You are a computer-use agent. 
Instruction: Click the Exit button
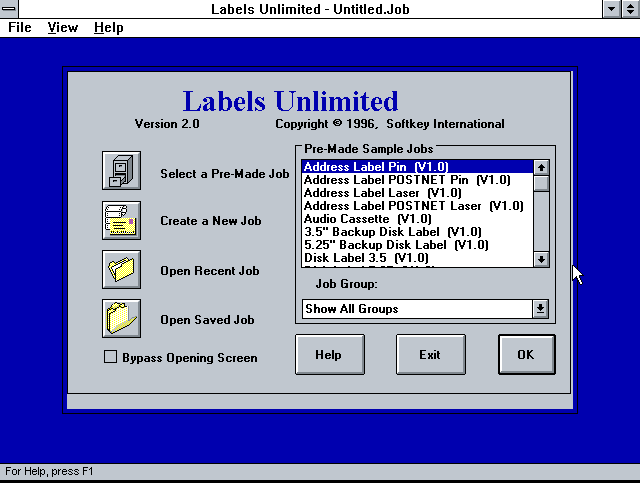[x=431, y=354]
